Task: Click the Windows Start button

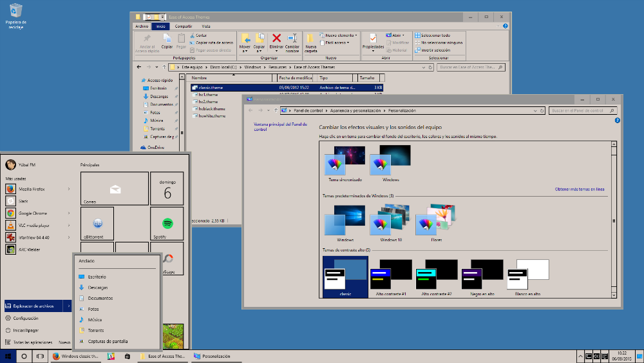Action: tap(8, 356)
